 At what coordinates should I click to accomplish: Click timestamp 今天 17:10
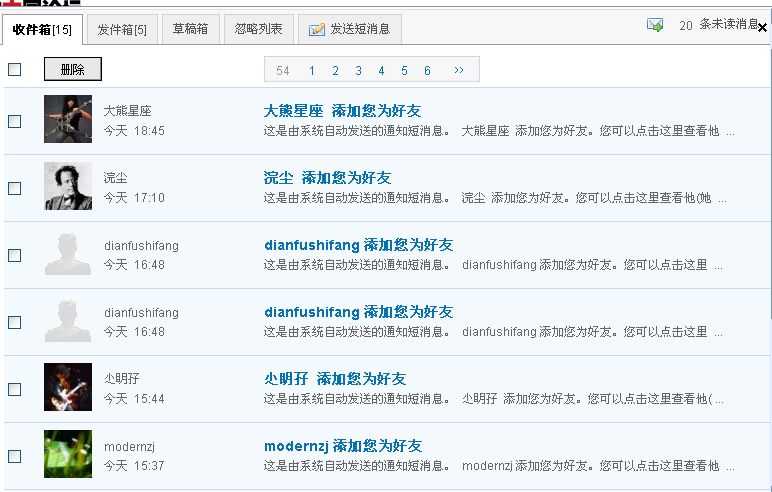click(x=134, y=198)
